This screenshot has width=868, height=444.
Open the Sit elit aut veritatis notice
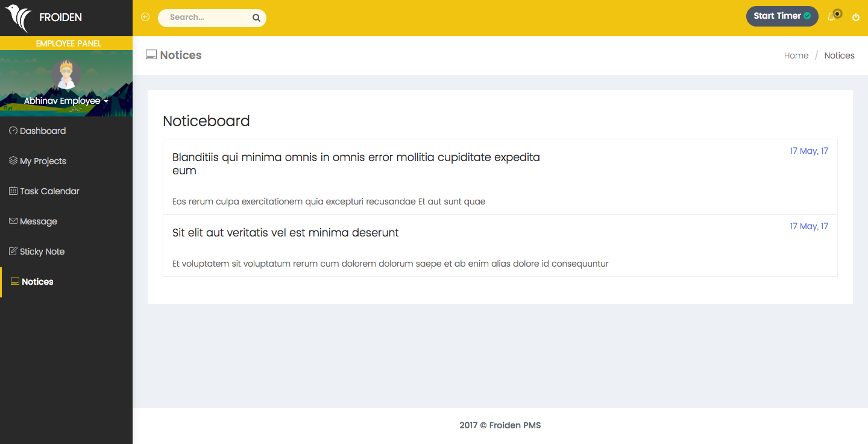[x=285, y=233]
